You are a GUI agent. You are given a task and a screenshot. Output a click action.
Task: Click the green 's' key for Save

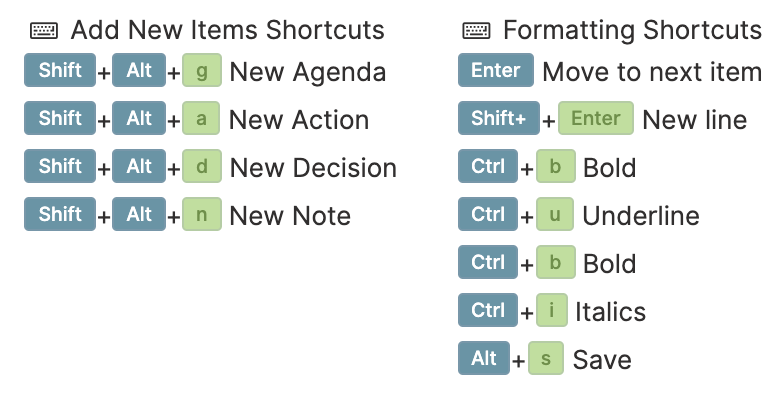pos(546,358)
